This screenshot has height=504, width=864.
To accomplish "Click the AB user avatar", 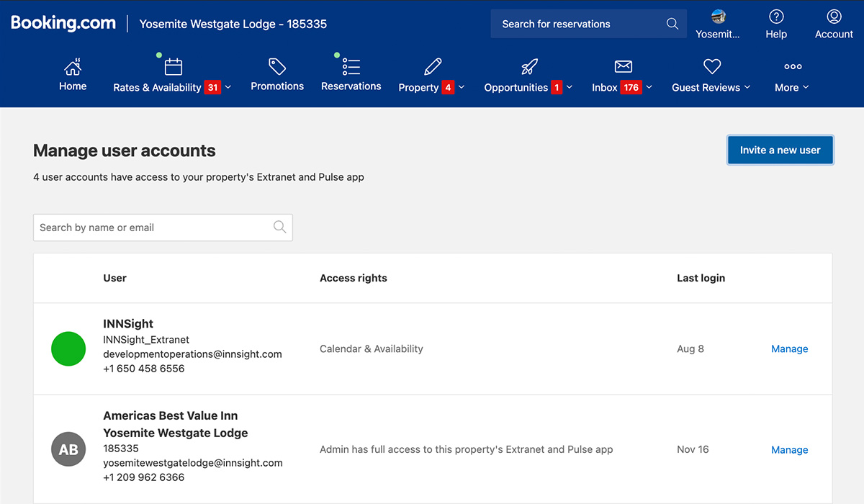I will click(68, 450).
